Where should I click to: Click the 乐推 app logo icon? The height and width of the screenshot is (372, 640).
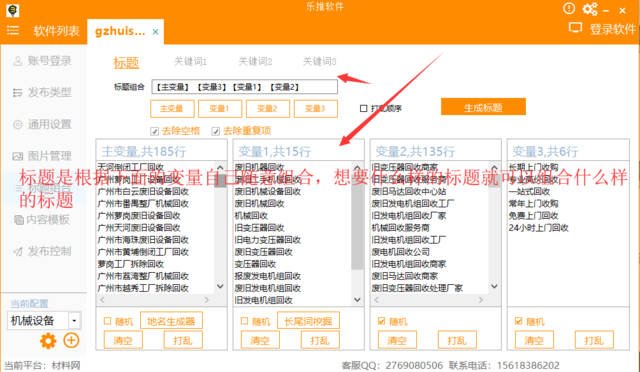(x=13, y=10)
